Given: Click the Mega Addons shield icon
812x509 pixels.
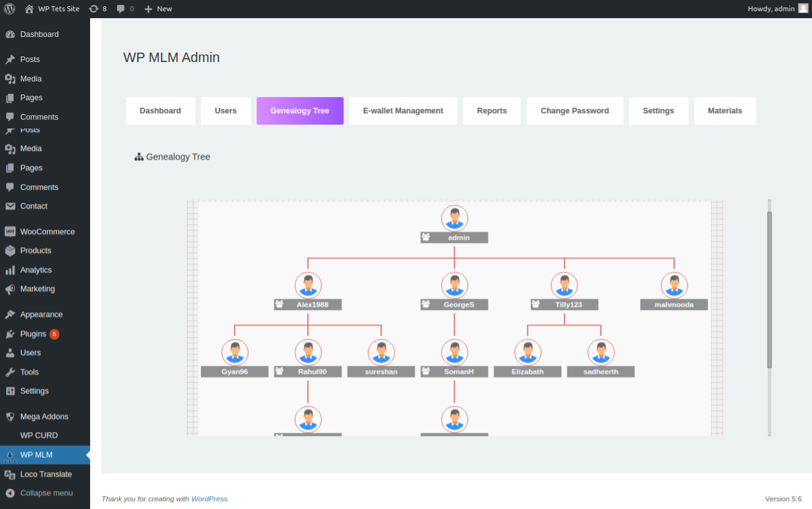Looking at the screenshot, I should [x=10, y=416].
